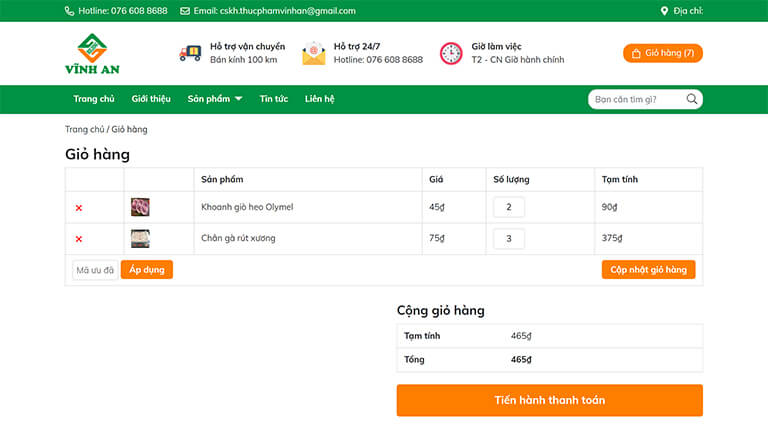Remove Khoanh giò heo Olymel from cart
This screenshot has width=768, height=443.
79,208
